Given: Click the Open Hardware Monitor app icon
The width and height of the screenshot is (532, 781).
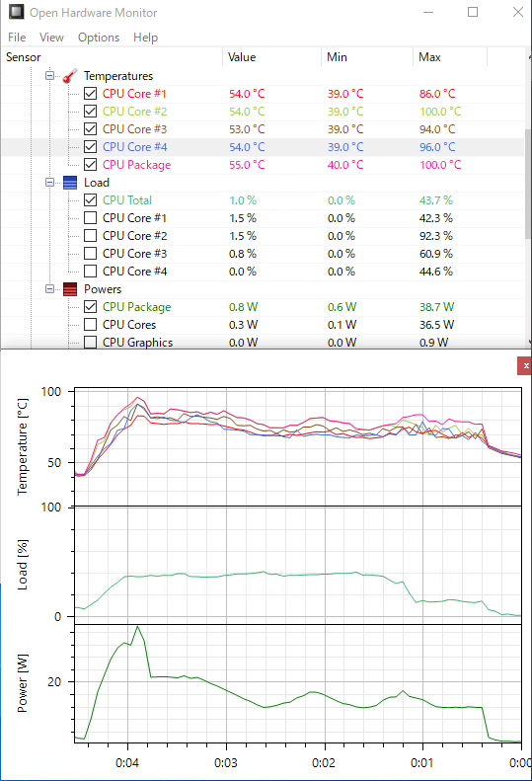Looking at the screenshot, I should [x=16, y=12].
